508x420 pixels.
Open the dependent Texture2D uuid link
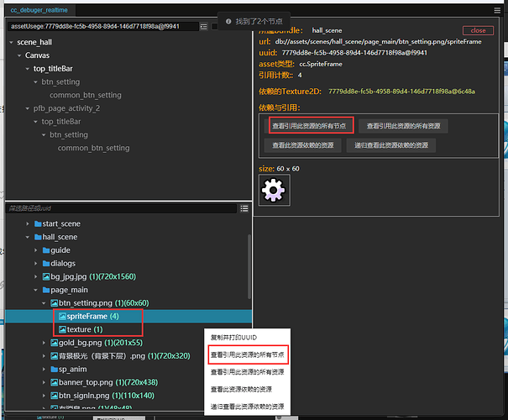401,92
